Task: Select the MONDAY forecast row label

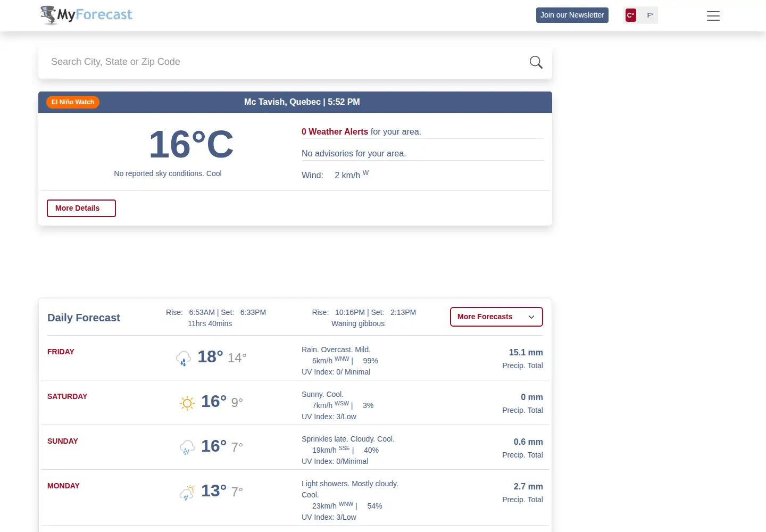Action: click(63, 486)
